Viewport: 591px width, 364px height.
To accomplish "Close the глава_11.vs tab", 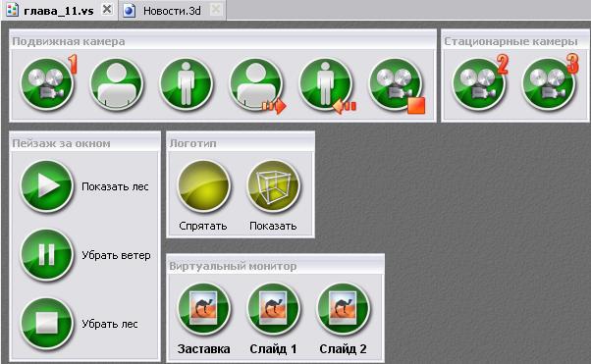I will click(x=107, y=10).
